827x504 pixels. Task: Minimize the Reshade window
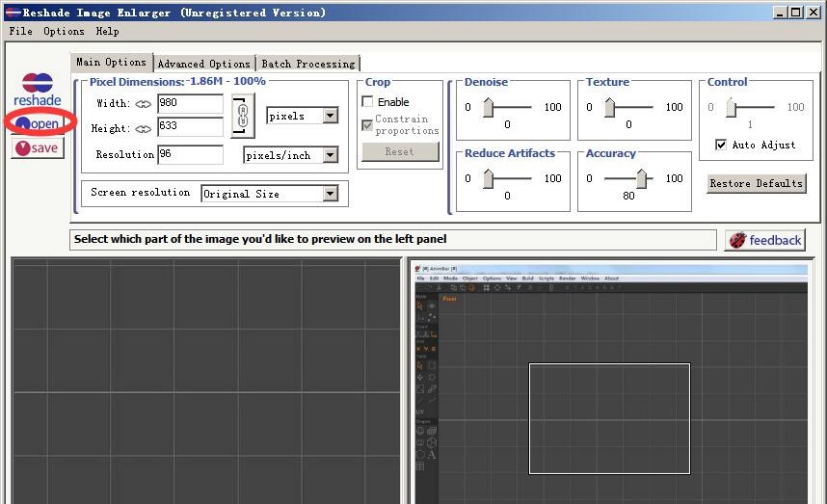[780, 13]
